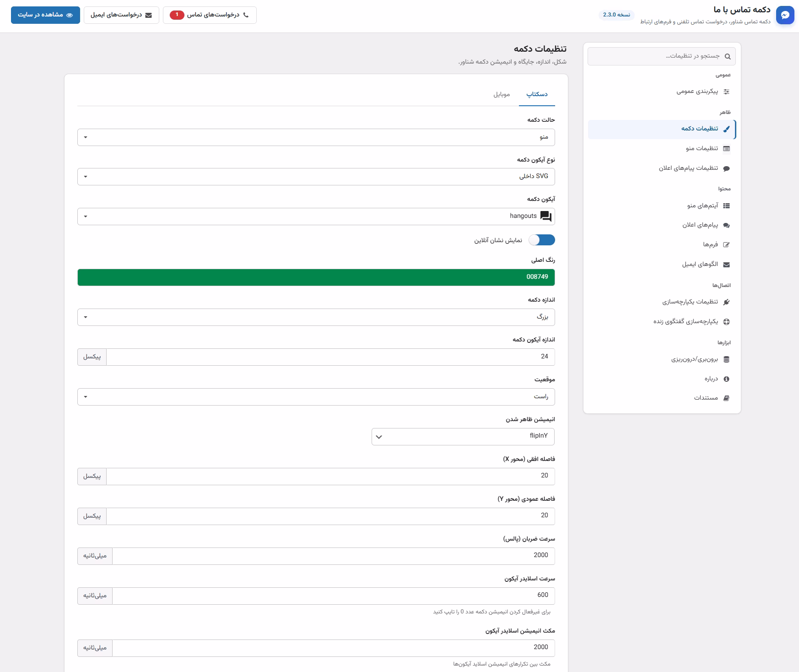Click the مکث انیمیشن اسلایدر آیکون input

coord(334,648)
